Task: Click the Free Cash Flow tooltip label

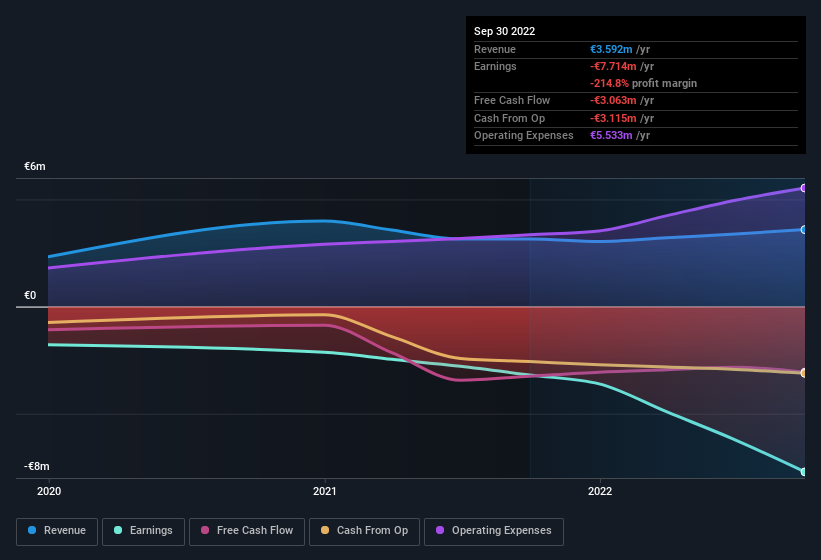Action: pos(512,100)
